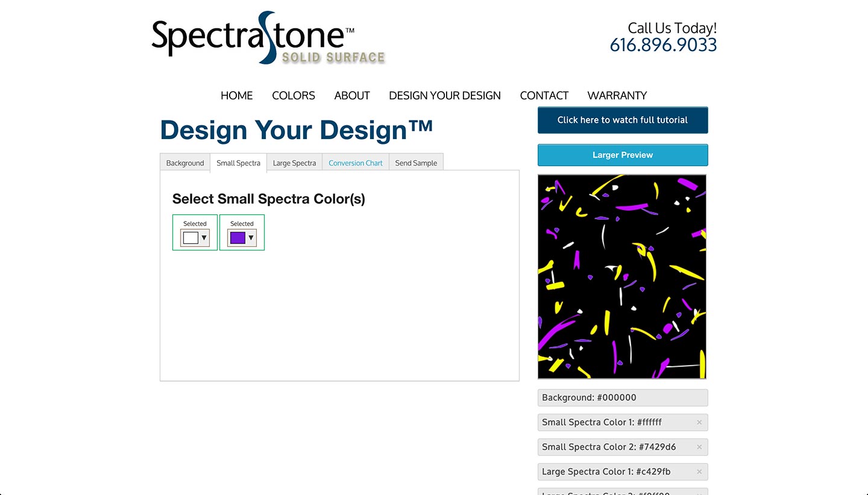
Task: Click Small Spectra Color 2: #7429d6 text
Action: click(x=609, y=447)
